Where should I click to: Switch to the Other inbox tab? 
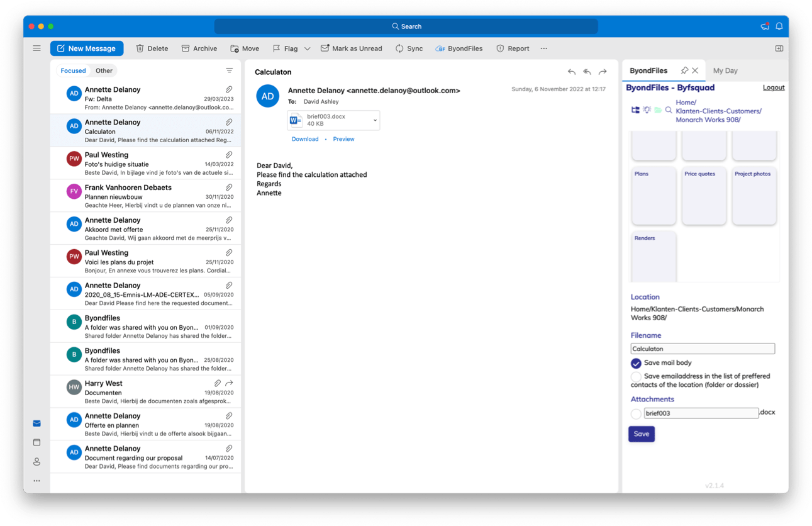104,70
